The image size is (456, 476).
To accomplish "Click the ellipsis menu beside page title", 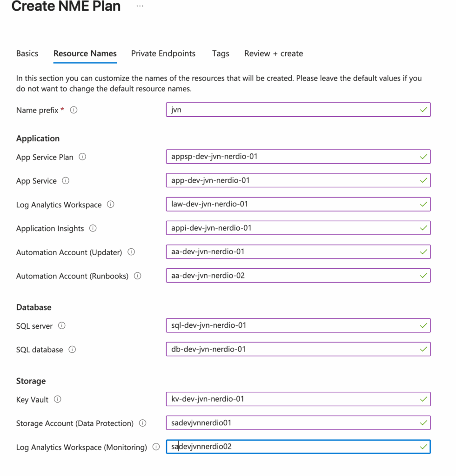I will pyautogui.click(x=140, y=7).
